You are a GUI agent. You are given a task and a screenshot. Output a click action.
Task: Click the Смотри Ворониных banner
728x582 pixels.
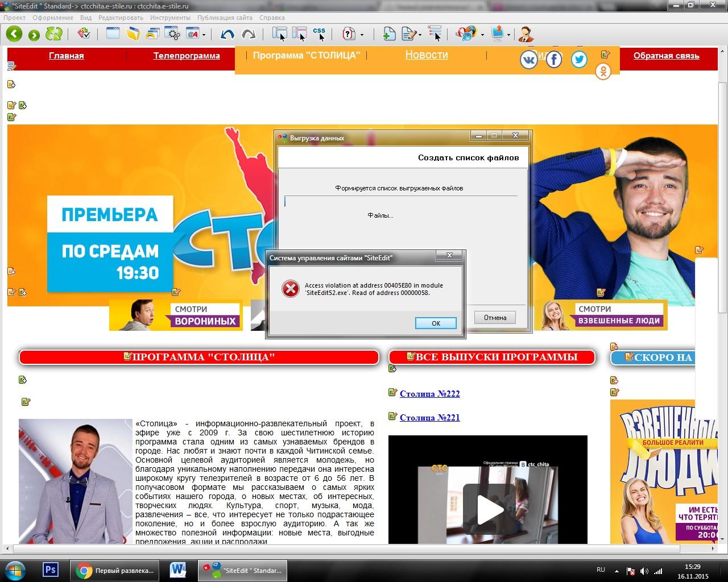coord(176,315)
